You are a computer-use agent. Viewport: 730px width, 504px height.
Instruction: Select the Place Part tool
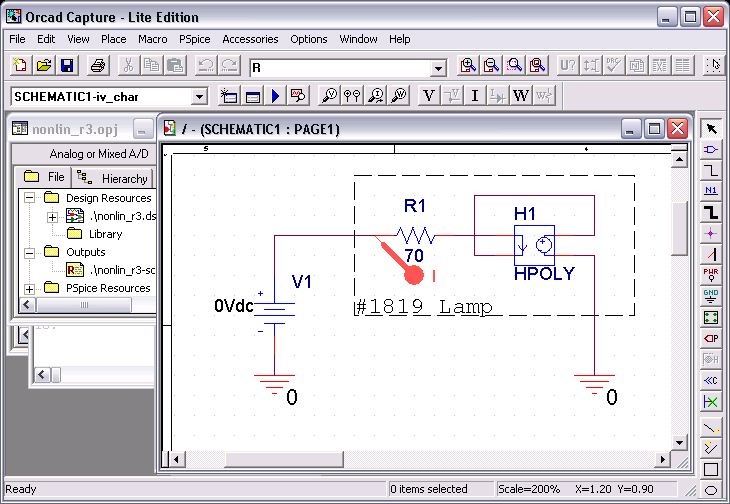[711, 149]
